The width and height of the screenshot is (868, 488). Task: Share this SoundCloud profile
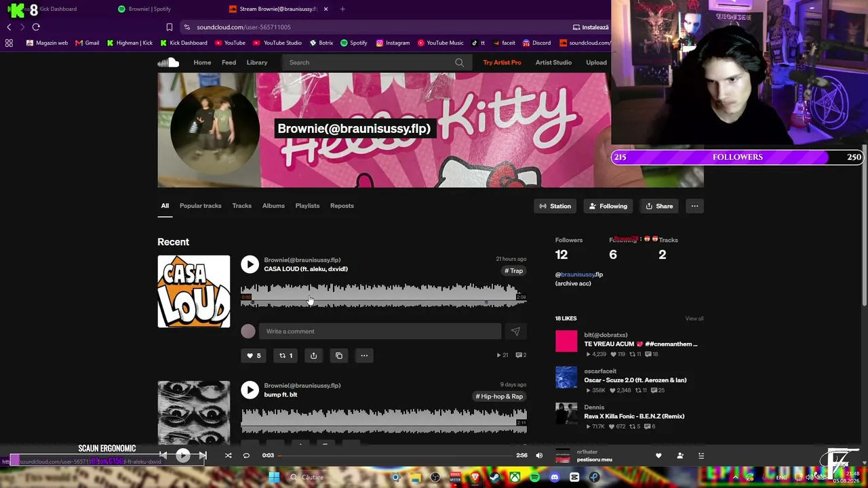tap(659, 206)
